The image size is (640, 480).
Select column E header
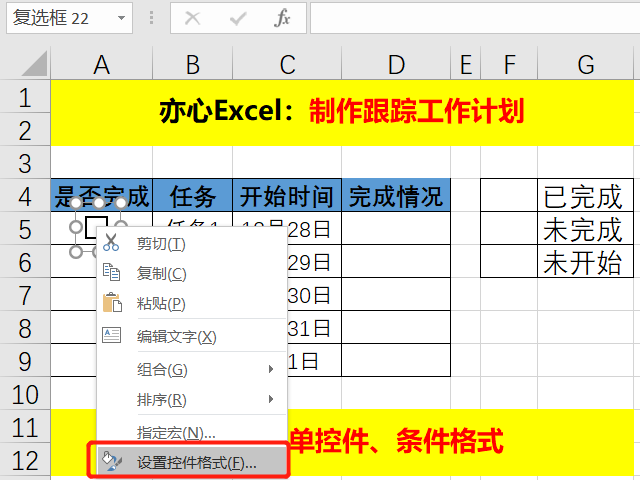pos(466,64)
